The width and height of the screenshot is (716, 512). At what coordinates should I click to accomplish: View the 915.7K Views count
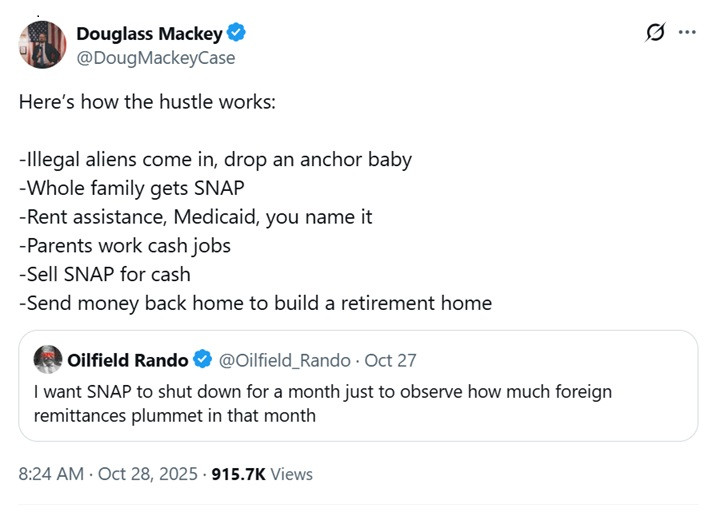point(260,474)
